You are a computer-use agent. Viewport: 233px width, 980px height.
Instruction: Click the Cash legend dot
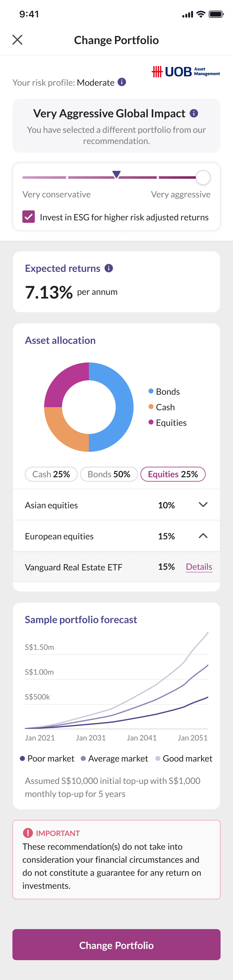pos(151,407)
